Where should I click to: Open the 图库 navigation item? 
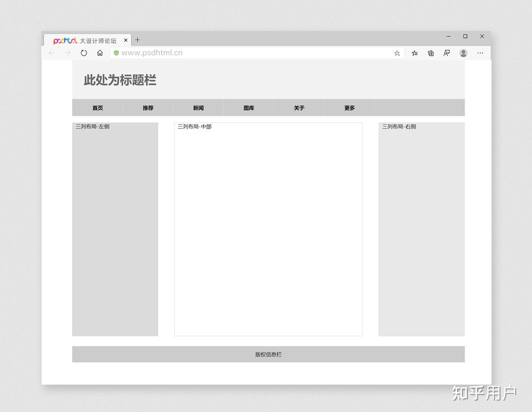point(249,108)
